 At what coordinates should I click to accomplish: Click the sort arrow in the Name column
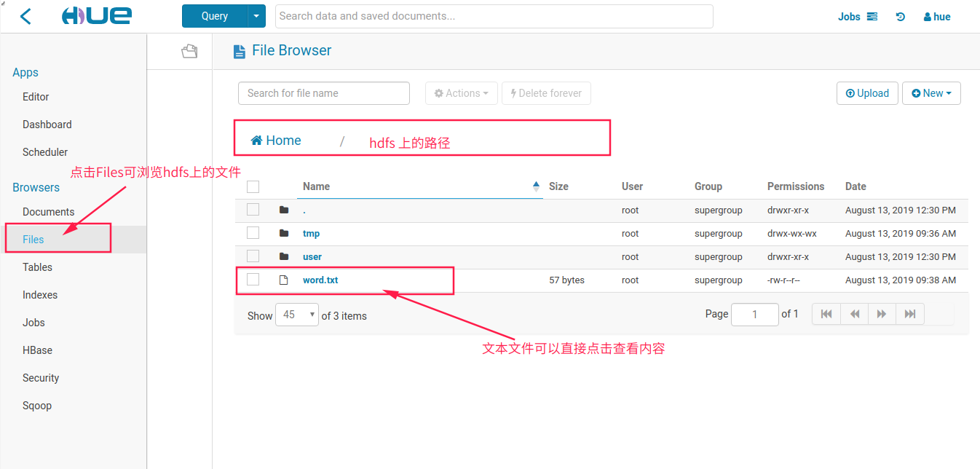point(537,186)
